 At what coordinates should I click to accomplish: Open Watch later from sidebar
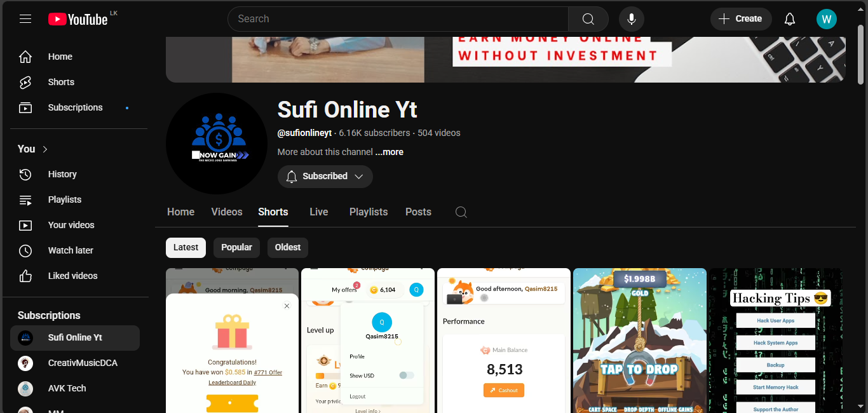(x=75, y=250)
